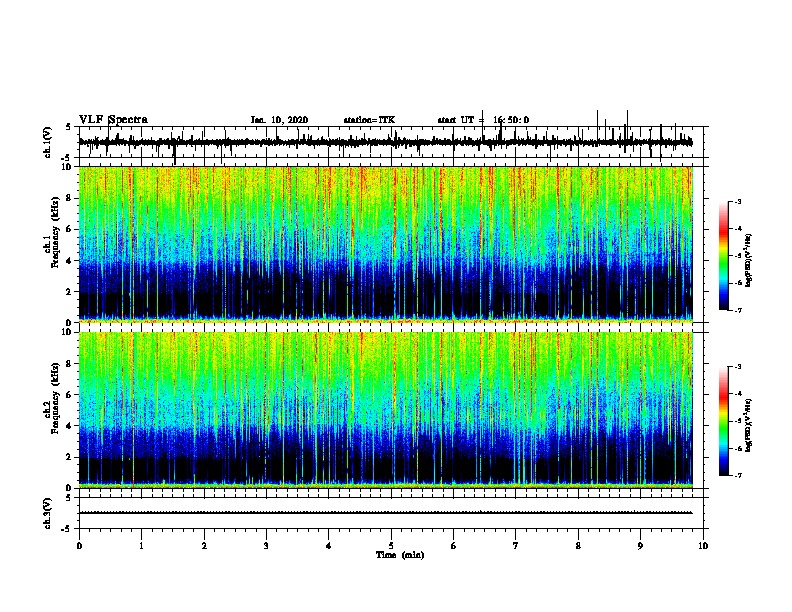The image size is (792, 612).
Task: Click the '8' kHz tick of ch.1 spectrogram
Action: tap(69, 198)
